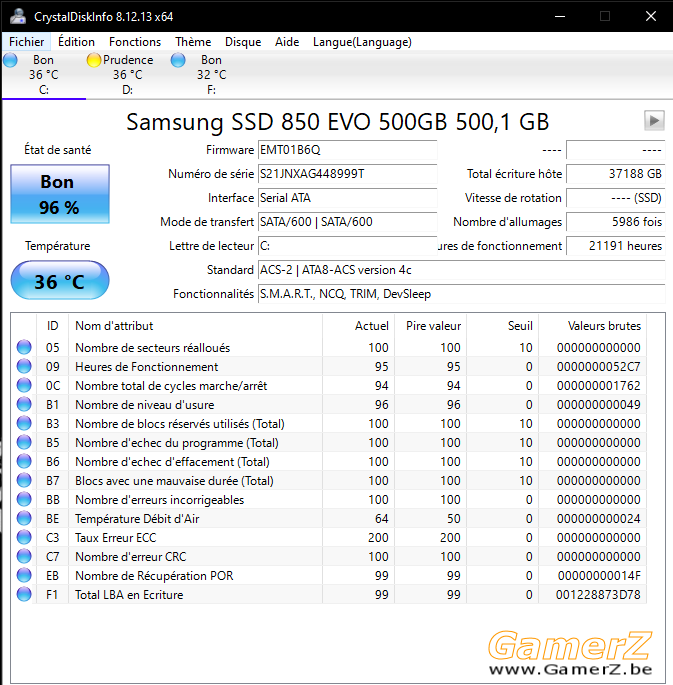
Task: Open the Disque menu
Action: 243,42
